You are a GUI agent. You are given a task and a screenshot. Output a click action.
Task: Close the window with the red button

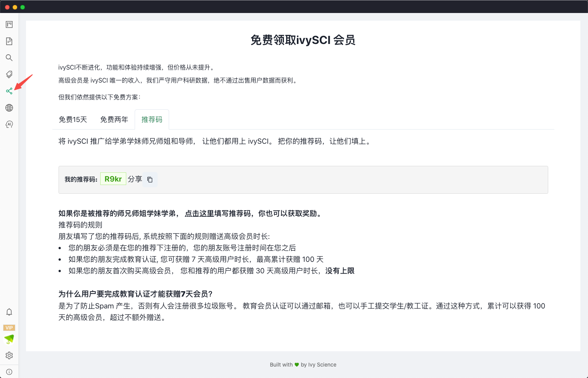pyautogui.click(x=7, y=7)
